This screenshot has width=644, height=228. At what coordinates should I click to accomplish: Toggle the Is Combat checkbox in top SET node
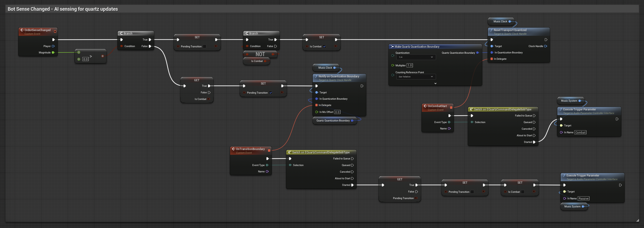(324, 47)
